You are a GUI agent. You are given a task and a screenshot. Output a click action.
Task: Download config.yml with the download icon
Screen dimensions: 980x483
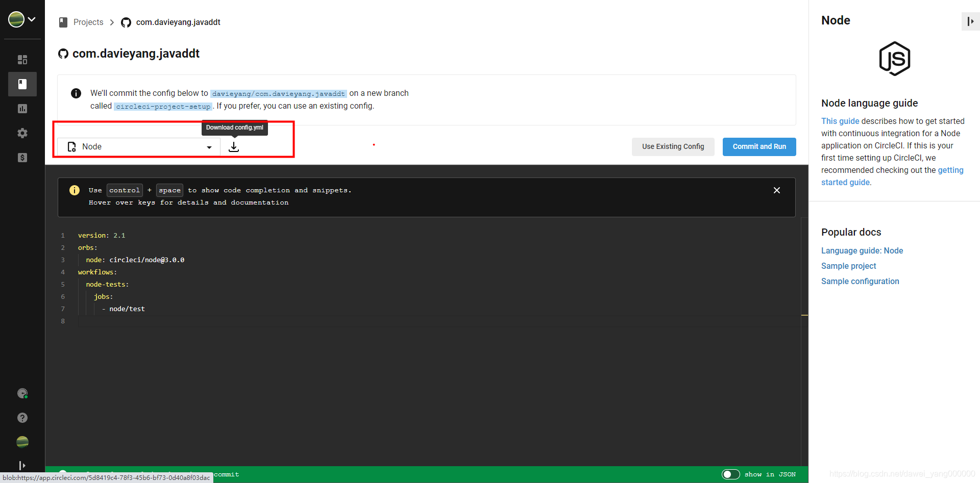[x=234, y=147]
